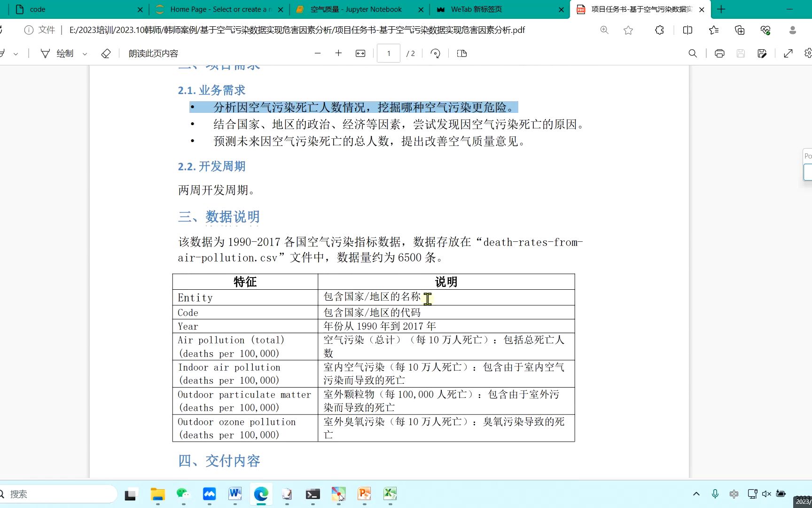Add this page to favorites
Image resolution: width=812 pixels, height=508 pixels.
tap(628, 30)
